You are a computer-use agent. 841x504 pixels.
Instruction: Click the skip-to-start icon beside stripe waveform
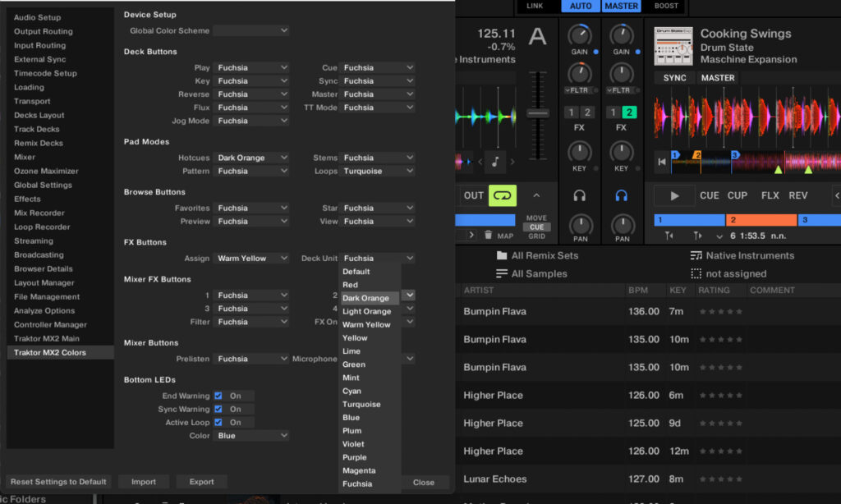tap(662, 162)
